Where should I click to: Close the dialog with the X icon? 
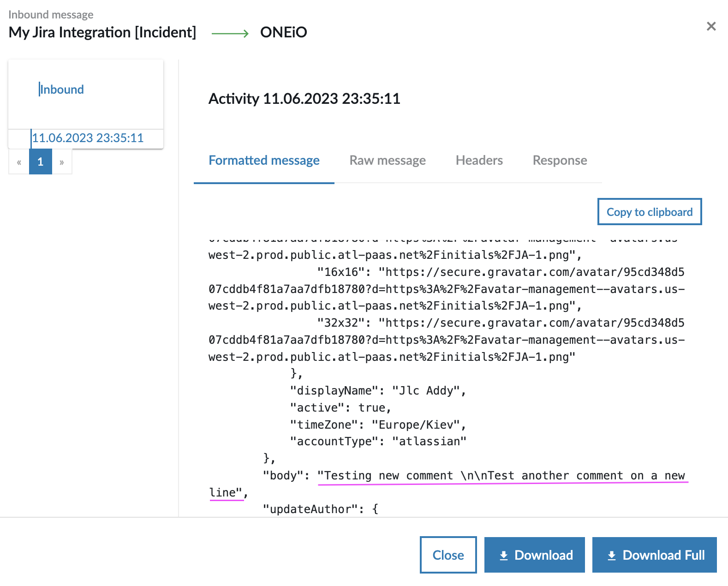pos(711,26)
